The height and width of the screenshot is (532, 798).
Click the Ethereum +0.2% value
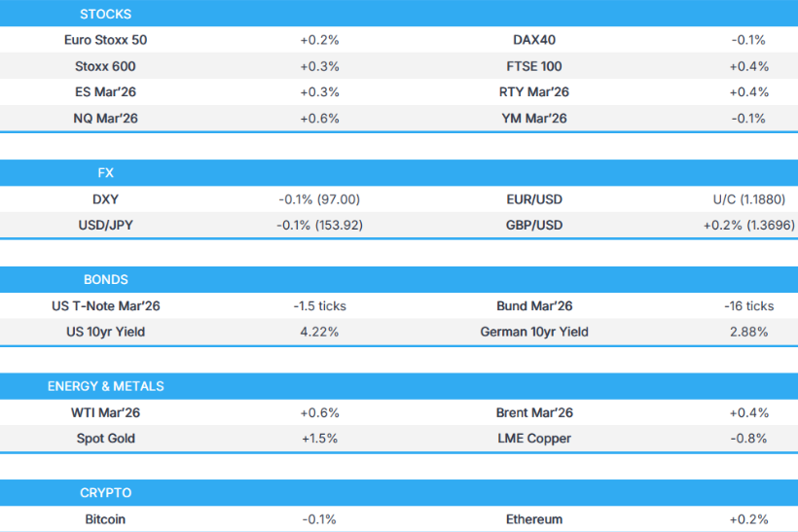tap(748, 519)
